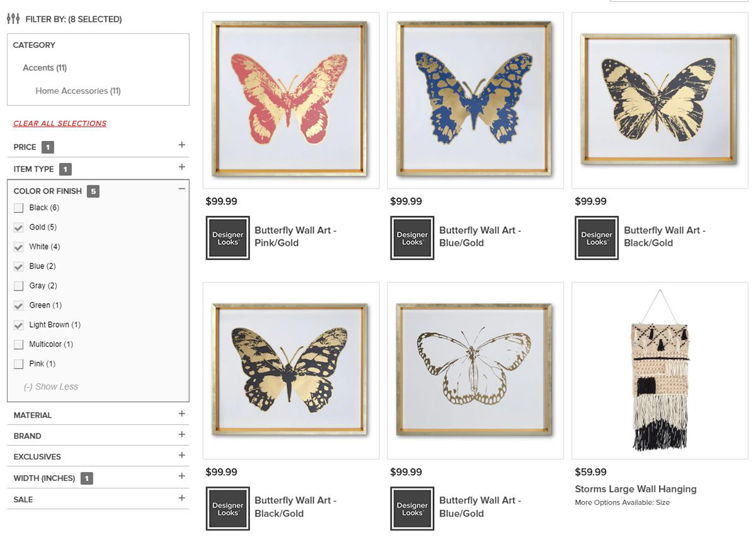Click Designer Looks badge beside first Blue/Gold art
The image size is (756, 547).
[412, 238]
